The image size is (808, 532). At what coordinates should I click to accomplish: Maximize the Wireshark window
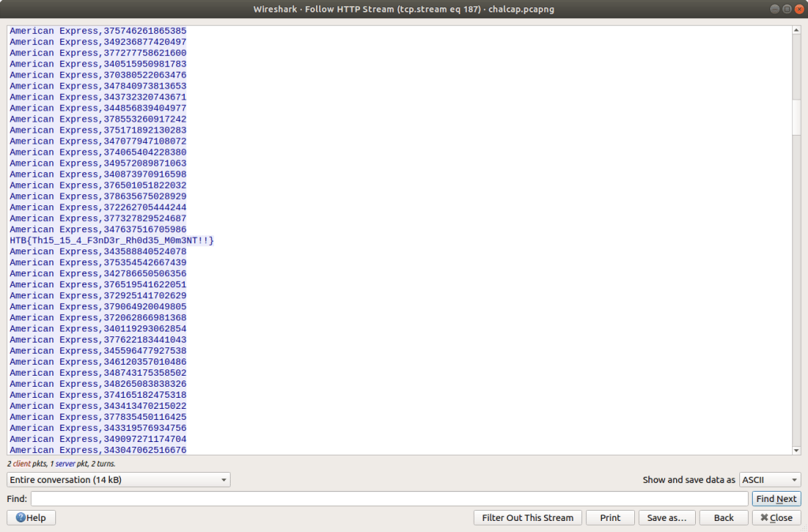click(787, 9)
